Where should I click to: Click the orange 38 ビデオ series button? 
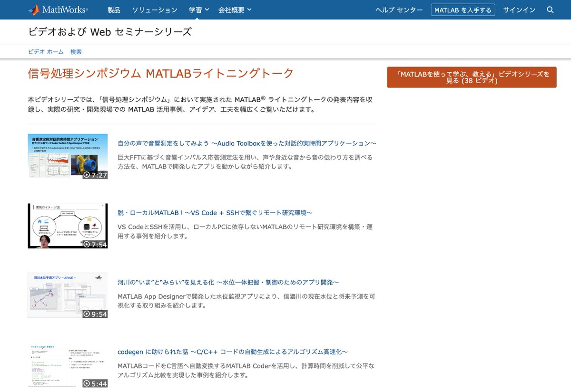(x=472, y=77)
